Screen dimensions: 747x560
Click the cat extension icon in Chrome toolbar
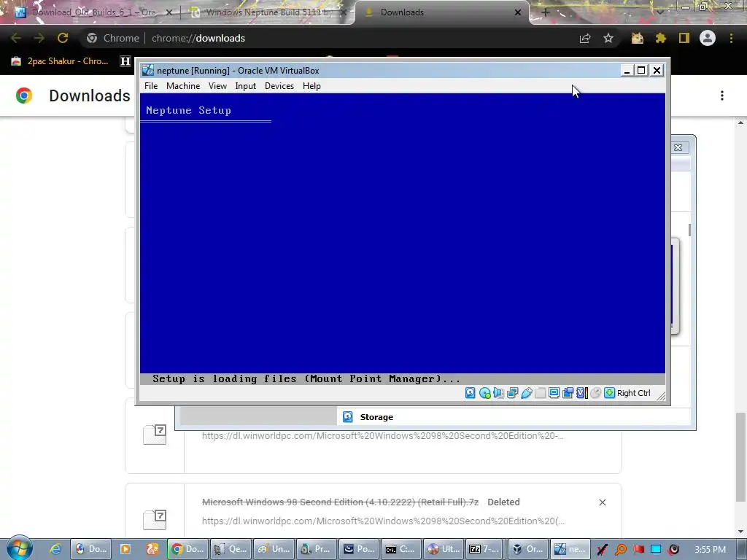pos(637,38)
